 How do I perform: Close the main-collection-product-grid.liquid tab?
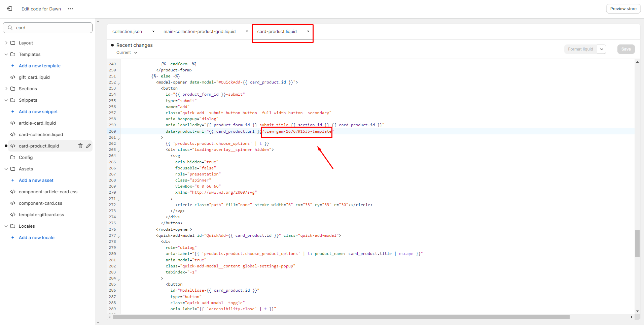pyautogui.click(x=247, y=31)
